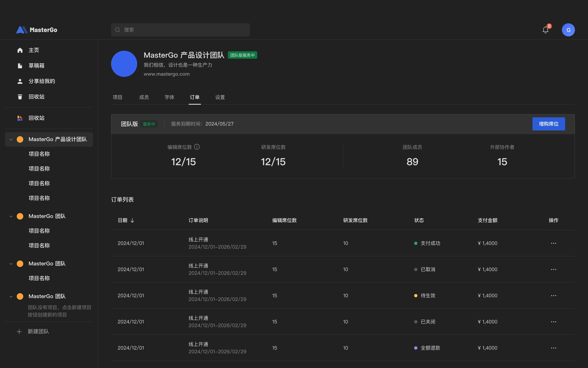Switch to the 字体 tab
Screen dimensions: 588x368
tap(169, 97)
